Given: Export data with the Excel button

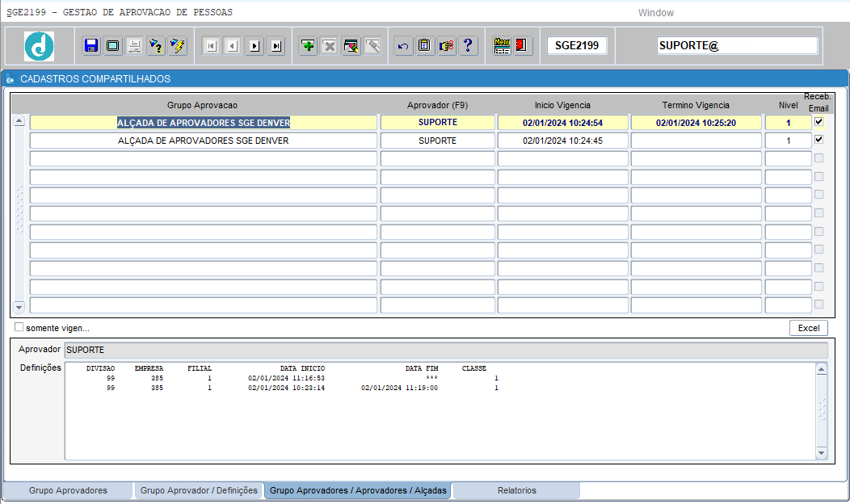Looking at the screenshot, I should point(808,328).
